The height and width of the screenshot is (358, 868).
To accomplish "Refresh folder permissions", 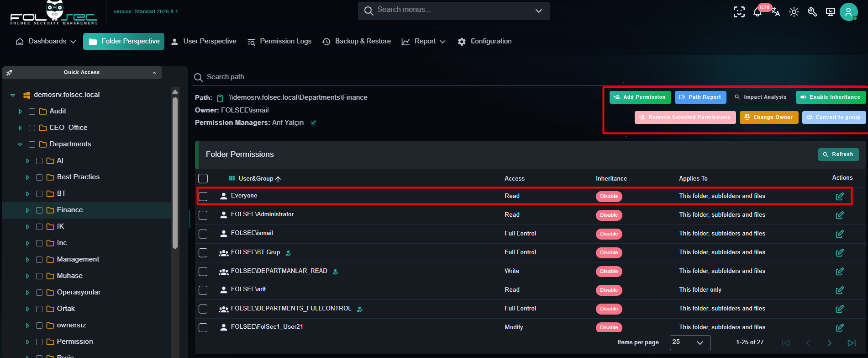I will 838,155.
